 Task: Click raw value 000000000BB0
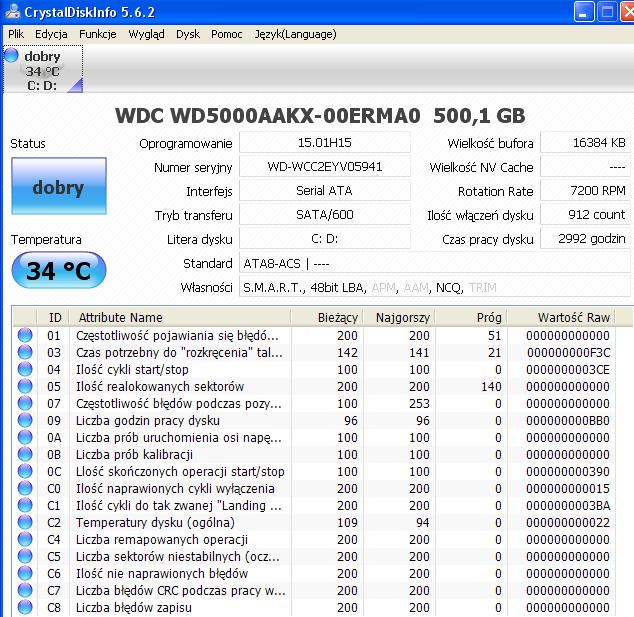[568, 420]
